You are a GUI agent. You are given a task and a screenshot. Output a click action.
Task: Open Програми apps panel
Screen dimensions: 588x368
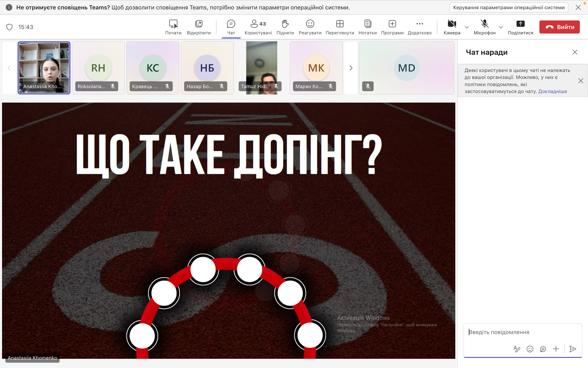(x=392, y=27)
